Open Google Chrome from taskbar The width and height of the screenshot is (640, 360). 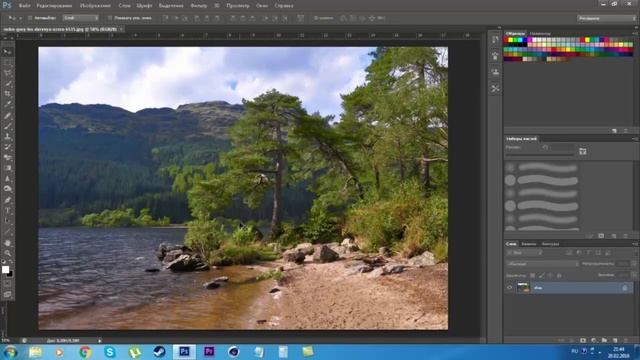tap(85, 351)
